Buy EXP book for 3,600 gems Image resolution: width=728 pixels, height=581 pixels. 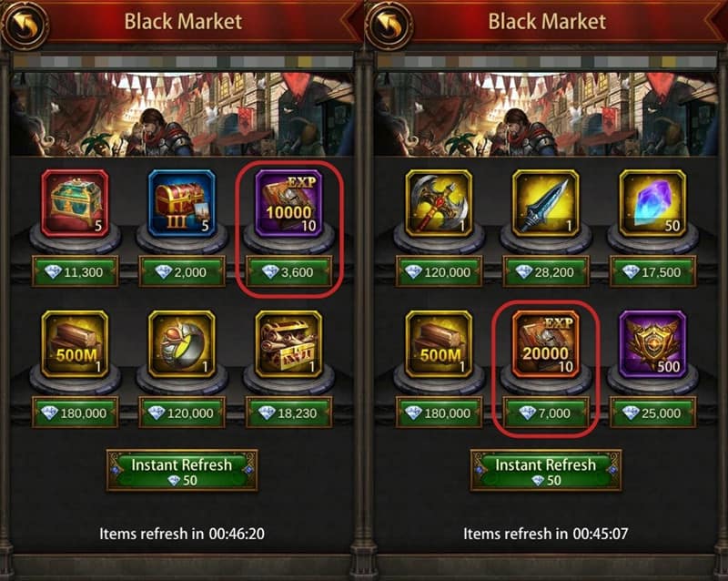pos(288,272)
